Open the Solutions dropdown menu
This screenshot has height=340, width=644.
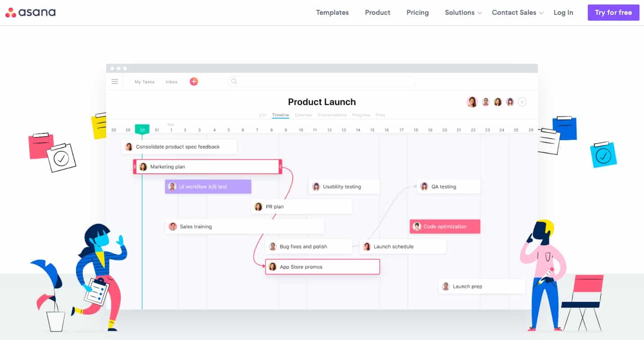coord(463,13)
